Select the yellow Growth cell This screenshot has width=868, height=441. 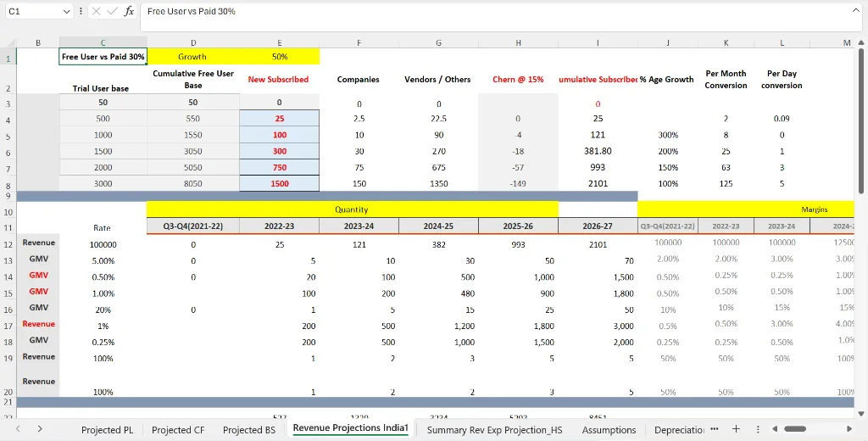pos(192,57)
